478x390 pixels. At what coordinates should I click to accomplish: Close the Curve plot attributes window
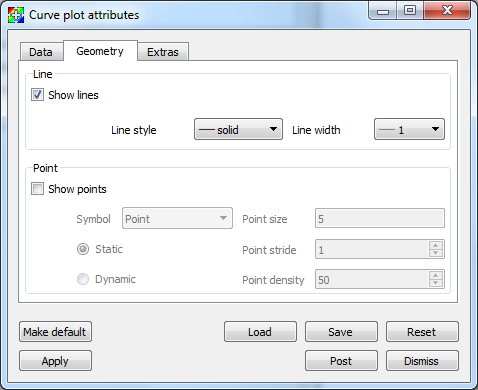(447, 11)
